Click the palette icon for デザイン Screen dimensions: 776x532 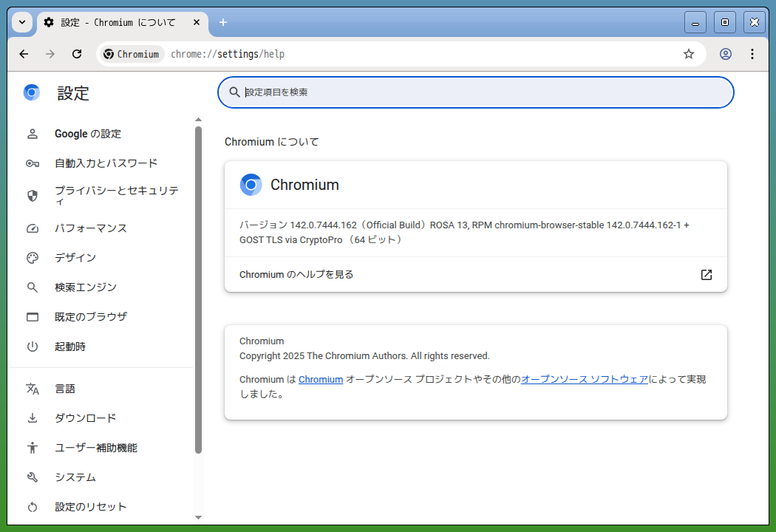point(33,258)
